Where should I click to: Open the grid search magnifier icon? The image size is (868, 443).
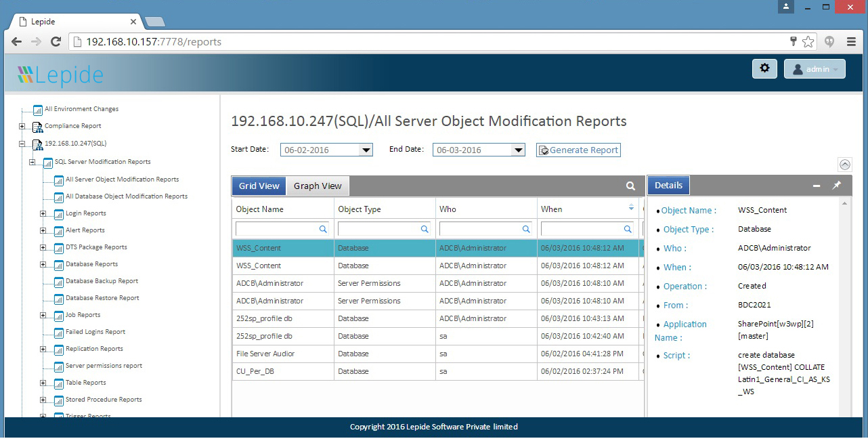(630, 186)
